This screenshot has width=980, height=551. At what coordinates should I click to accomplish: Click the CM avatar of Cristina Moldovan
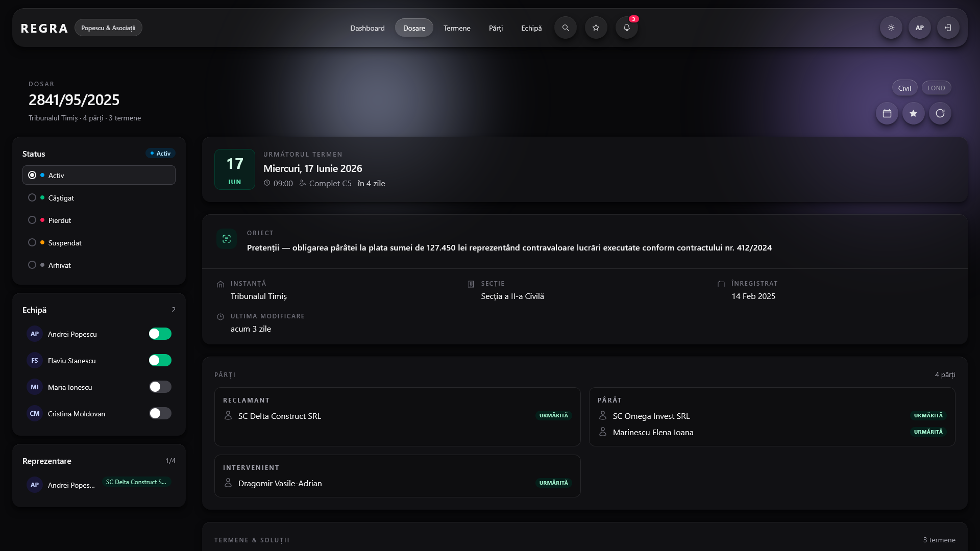[x=35, y=414]
